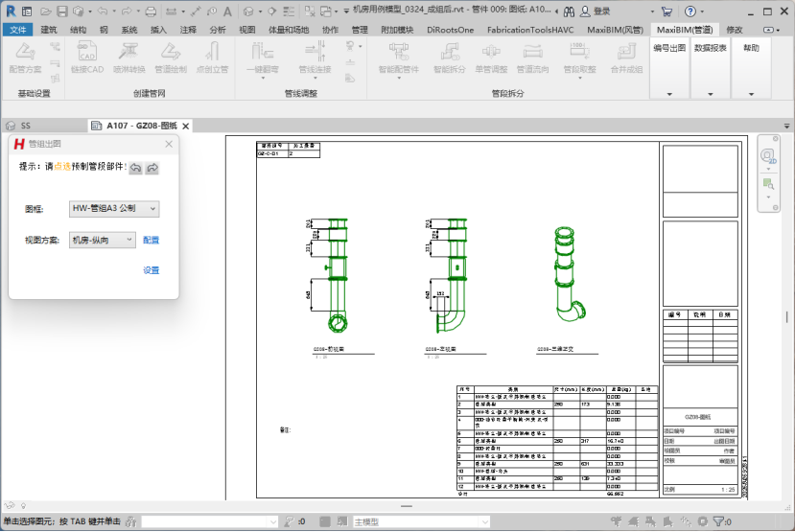Expand the 数据报表 panel dropdown
Viewport: 795px width, 532px height.
(711, 94)
